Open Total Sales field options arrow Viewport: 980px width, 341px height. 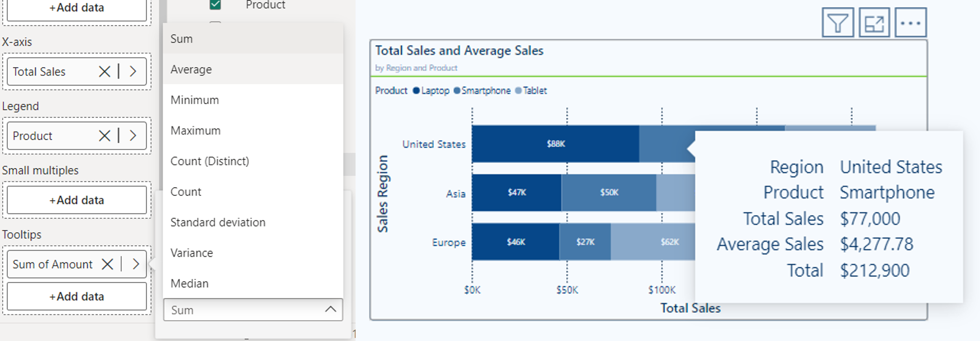[133, 71]
